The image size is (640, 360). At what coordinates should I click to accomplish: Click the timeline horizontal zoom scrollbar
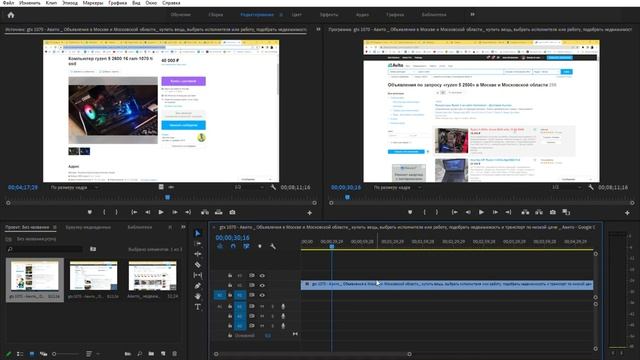(313, 354)
